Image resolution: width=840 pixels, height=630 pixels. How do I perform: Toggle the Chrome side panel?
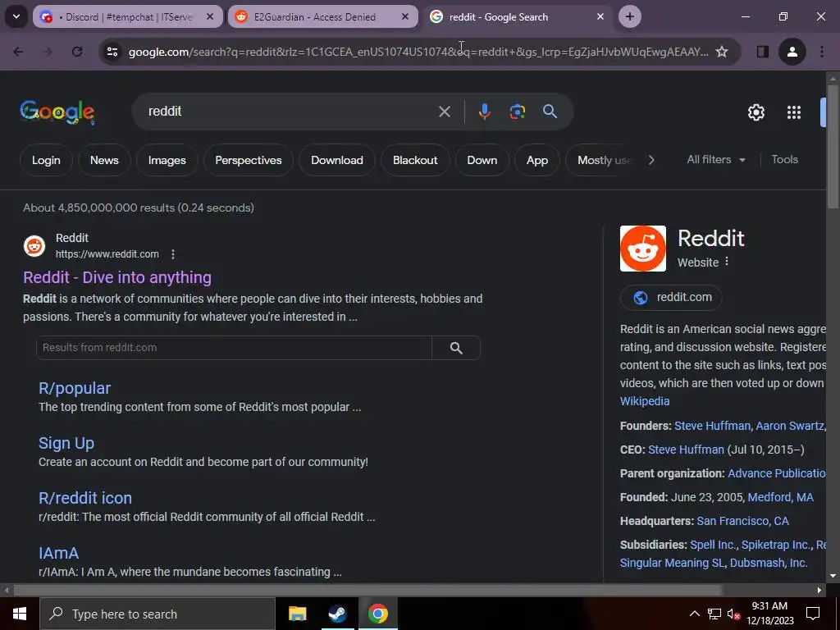pos(762,52)
